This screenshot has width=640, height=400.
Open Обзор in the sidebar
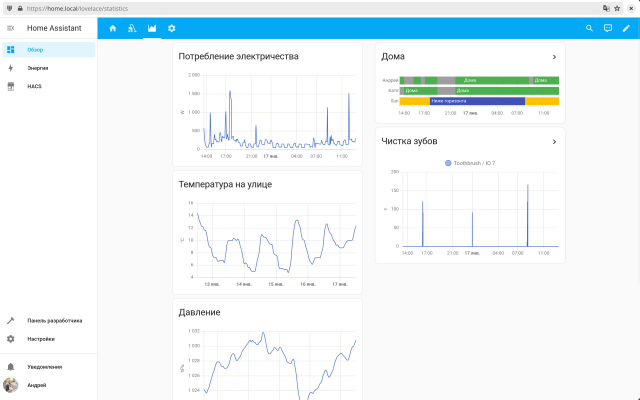pyautogui.click(x=36, y=49)
